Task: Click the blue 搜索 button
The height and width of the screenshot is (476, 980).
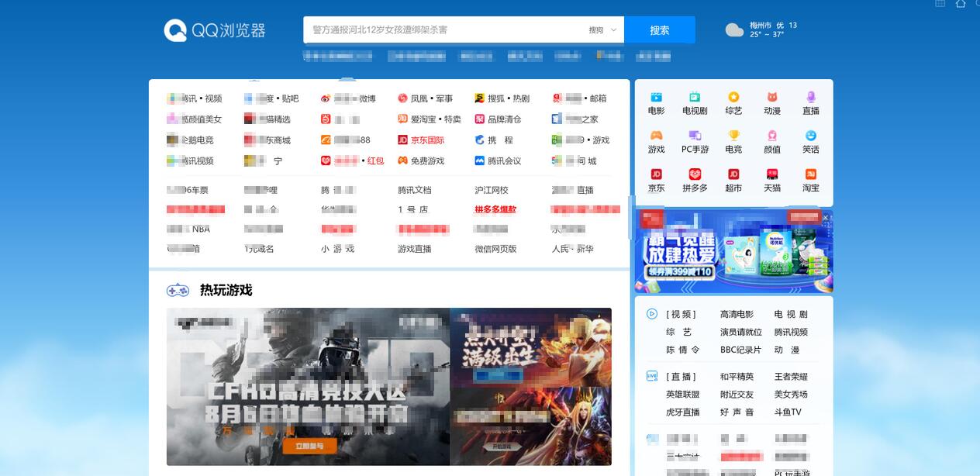Action: pyautogui.click(x=660, y=29)
